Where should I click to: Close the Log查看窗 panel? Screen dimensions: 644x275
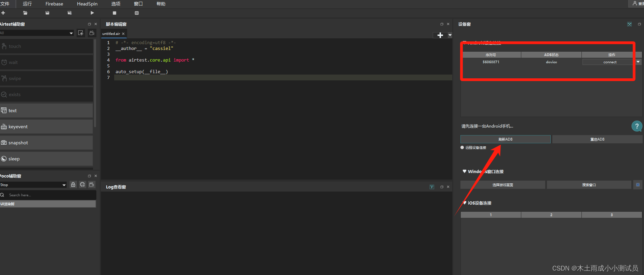tap(448, 187)
